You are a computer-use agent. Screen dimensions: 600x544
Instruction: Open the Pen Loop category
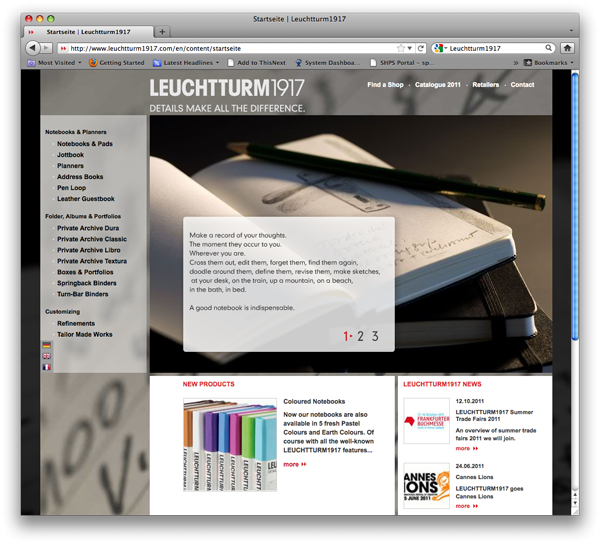tap(72, 188)
